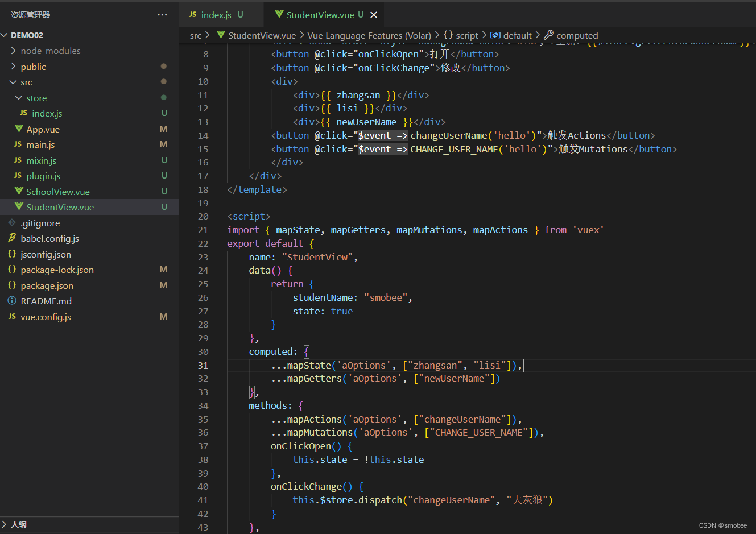Click the computed breadcrumb segment
Viewport: 756px width, 534px height.
click(x=577, y=35)
